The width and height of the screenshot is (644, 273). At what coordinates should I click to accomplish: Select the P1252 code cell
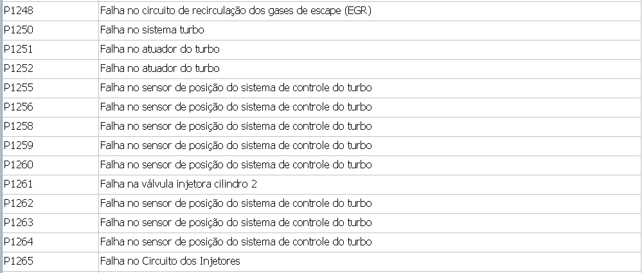(19, 69)
